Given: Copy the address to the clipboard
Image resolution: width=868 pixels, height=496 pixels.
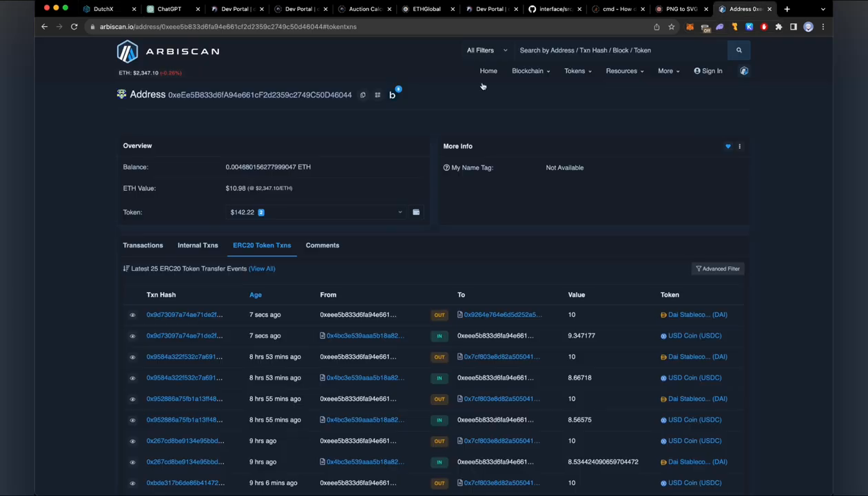Looking at the screenshot, I should click(362, 95).
